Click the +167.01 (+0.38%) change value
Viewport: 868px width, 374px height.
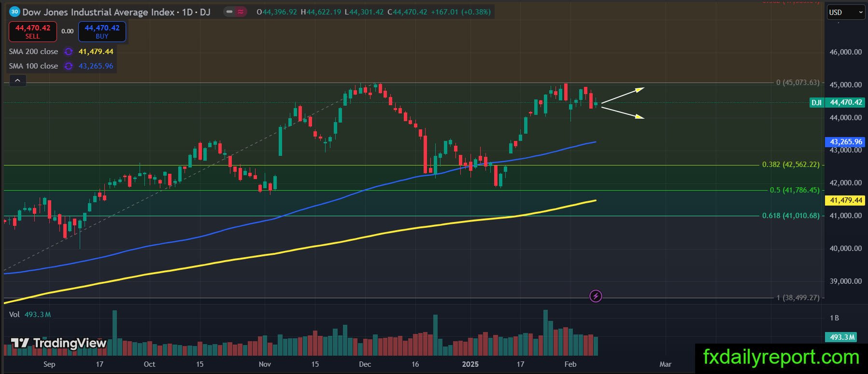click(x=460, y=12)
